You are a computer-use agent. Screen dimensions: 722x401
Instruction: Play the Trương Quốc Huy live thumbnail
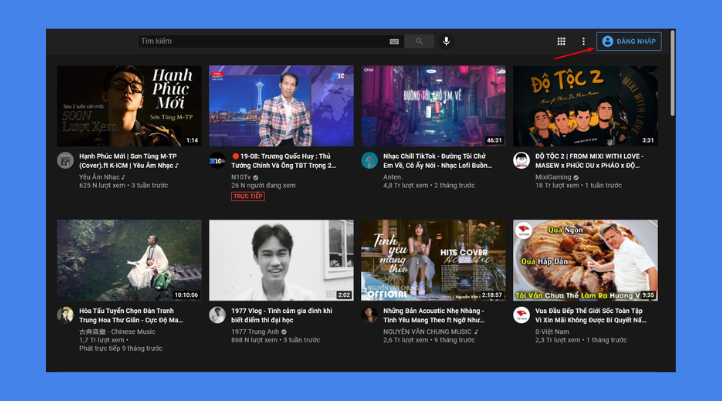(281, 106)
